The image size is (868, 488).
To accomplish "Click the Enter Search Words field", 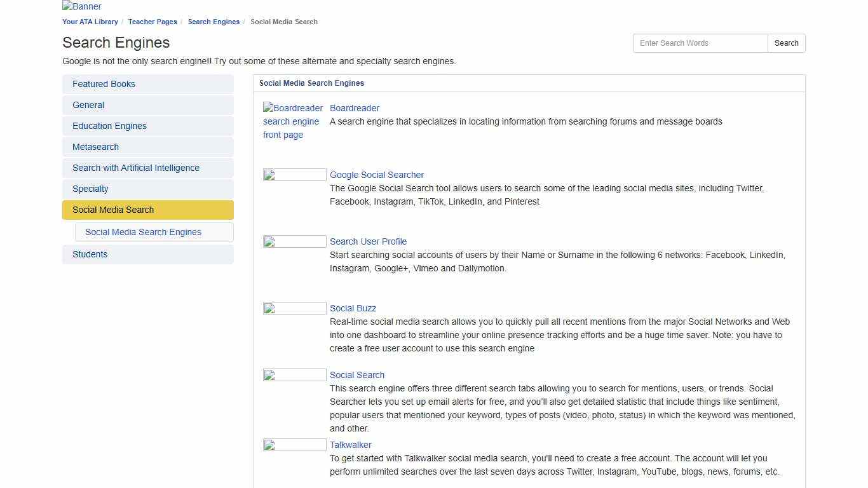I will 699,43.
